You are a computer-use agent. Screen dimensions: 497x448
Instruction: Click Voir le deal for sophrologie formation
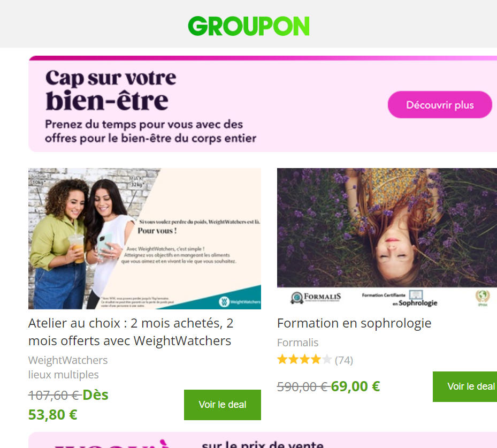(465, 386)
